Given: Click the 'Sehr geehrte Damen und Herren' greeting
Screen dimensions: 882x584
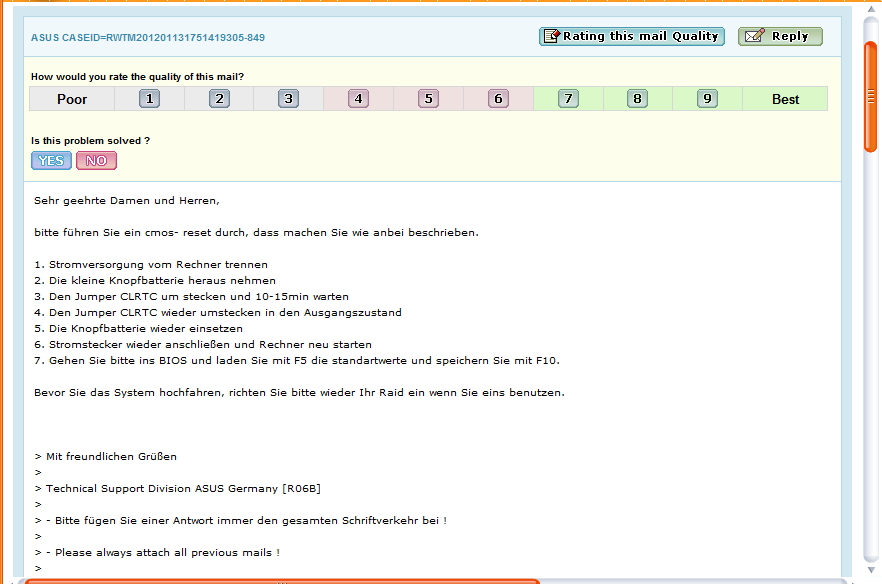Looking at the screenshot, I should tap(127, 201).
